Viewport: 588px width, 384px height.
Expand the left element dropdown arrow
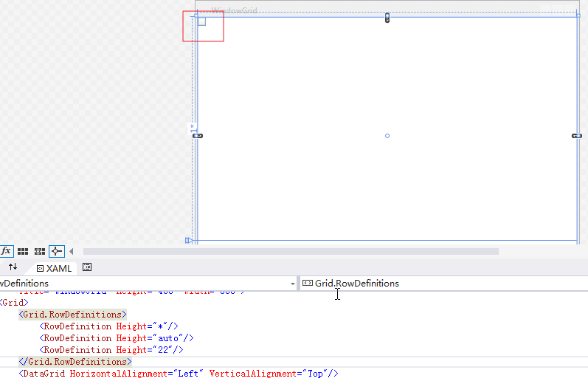[x=292, y=284]
